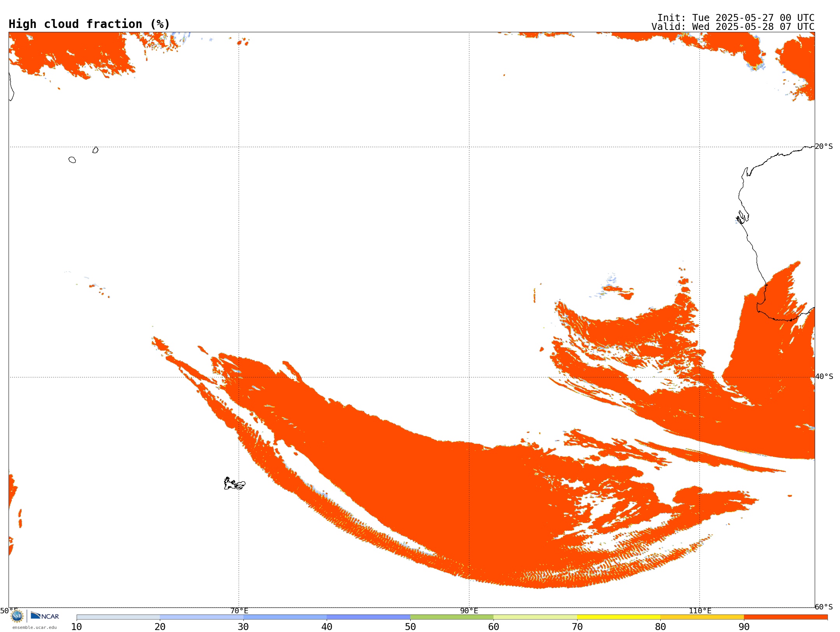840x632 pixels.
Task: Click the 110°E longitude label
Action: coord(700,611)
